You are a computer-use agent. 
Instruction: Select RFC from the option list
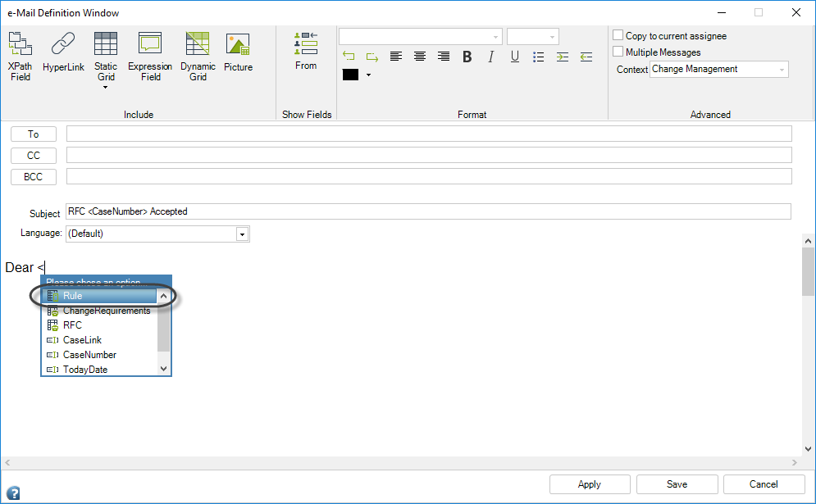(101, 325)
